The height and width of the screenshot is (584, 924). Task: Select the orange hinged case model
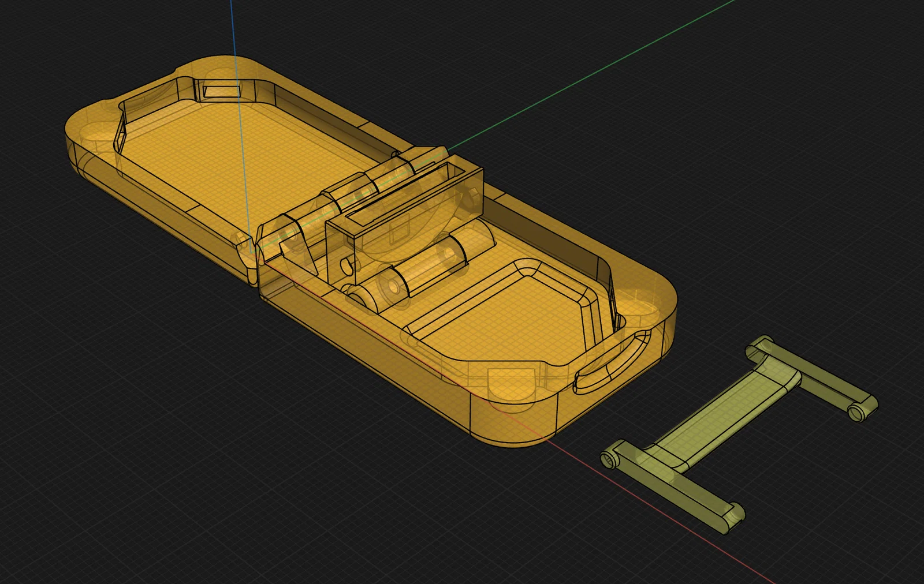370,252
